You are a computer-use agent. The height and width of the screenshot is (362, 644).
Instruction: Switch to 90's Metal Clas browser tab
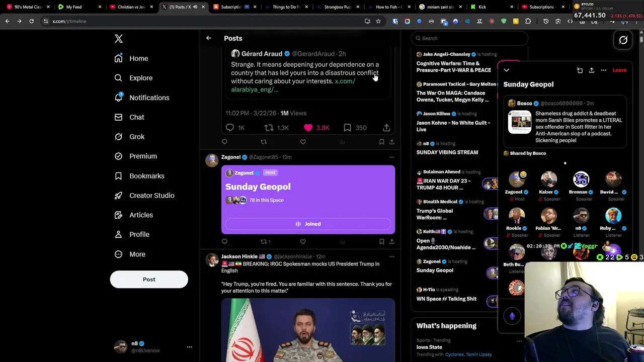pyautogui.click(x=26, y=7)
